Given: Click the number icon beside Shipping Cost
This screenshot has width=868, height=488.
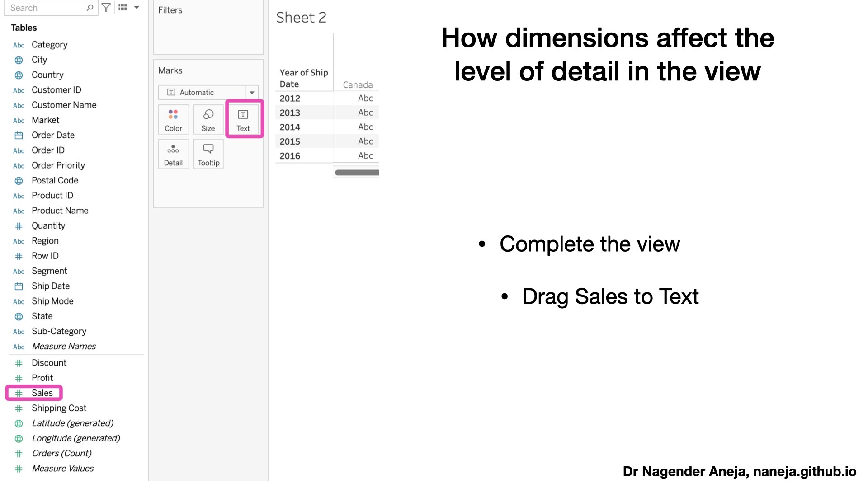Looking at the screenshot, I should click(19, 408).
